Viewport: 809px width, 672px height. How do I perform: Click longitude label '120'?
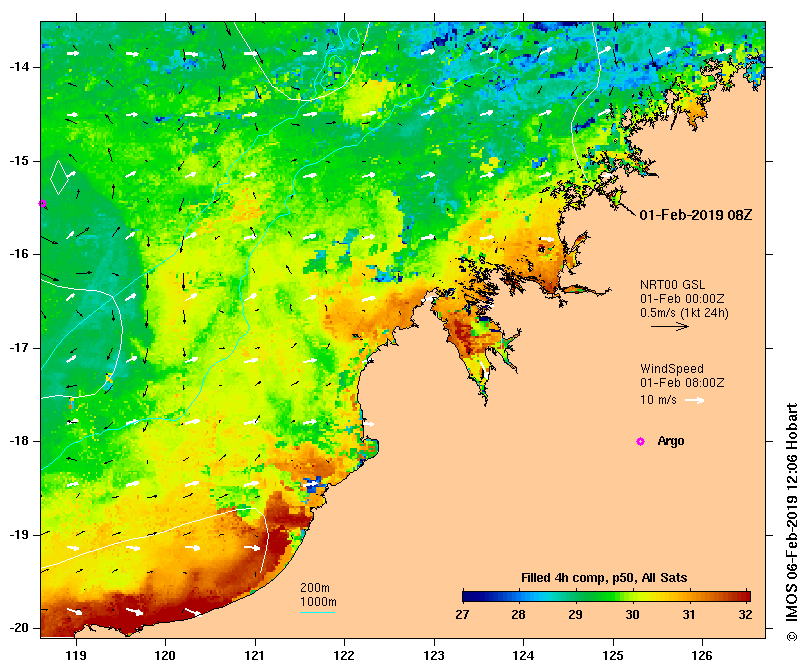click(165, 656)
